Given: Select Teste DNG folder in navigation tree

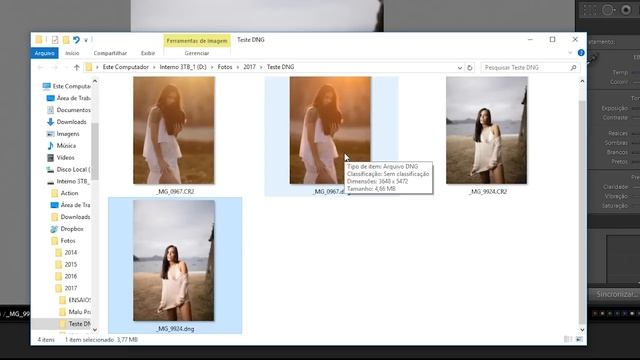Looking at the screenshot, I should pos(75,324).
